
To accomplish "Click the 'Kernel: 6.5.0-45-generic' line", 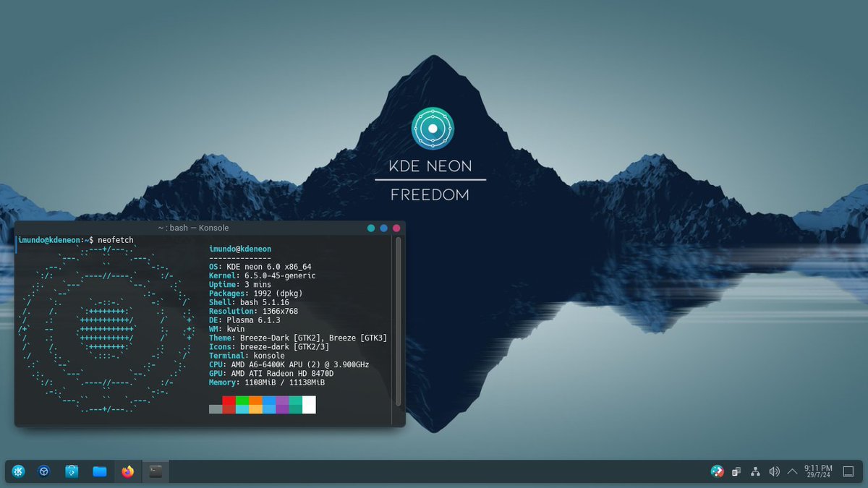I will click(263, 275).
